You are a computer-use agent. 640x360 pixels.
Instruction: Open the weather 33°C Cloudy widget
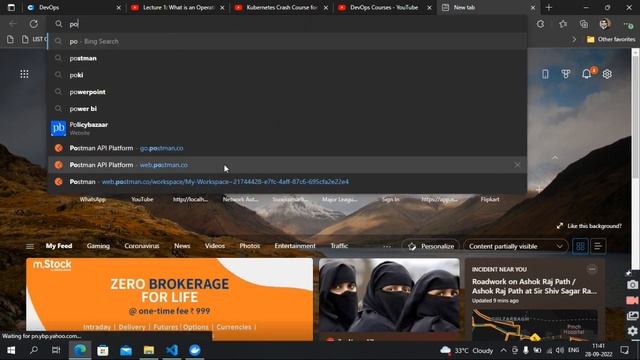pos(467,350)
